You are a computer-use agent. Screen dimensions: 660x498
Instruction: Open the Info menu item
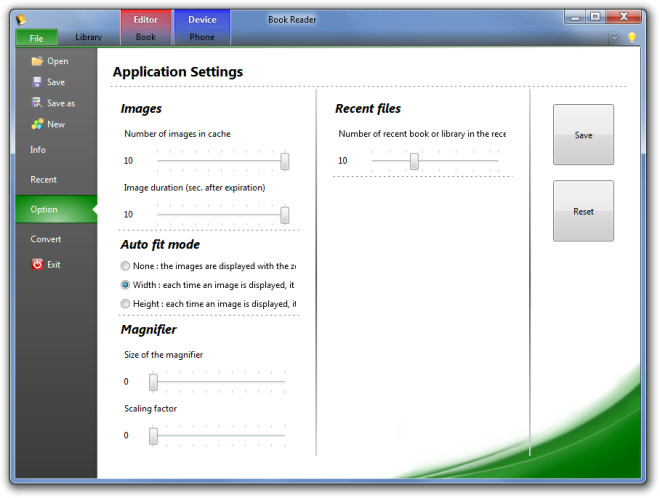38,150
